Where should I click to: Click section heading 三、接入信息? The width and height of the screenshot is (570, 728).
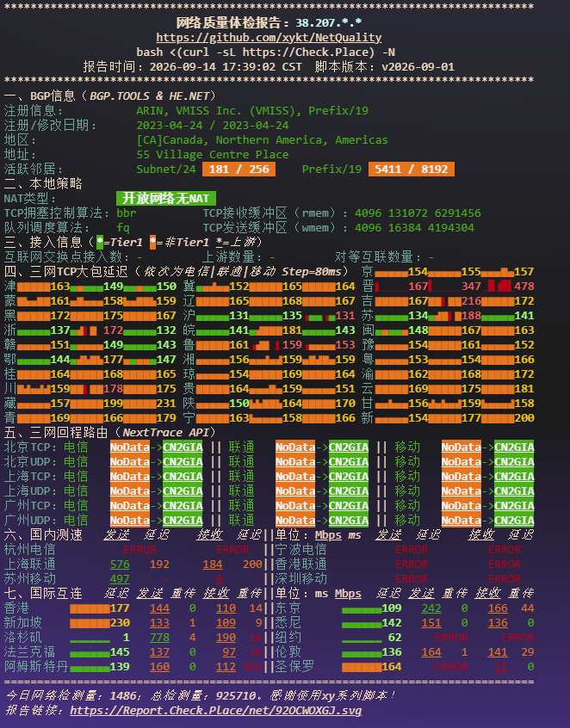[x=43, y=243]
